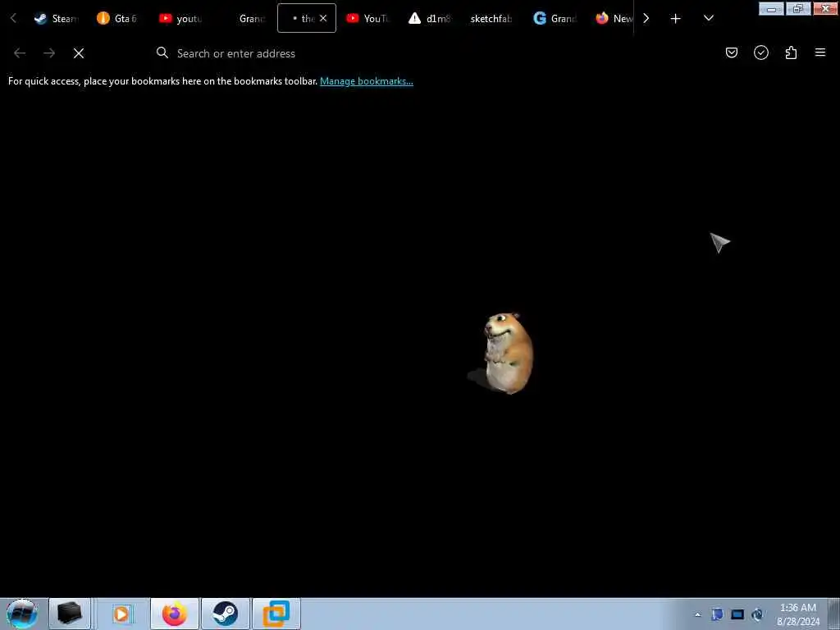
Task: Expand the list all tabs dropdown
Action: [708, 18]
